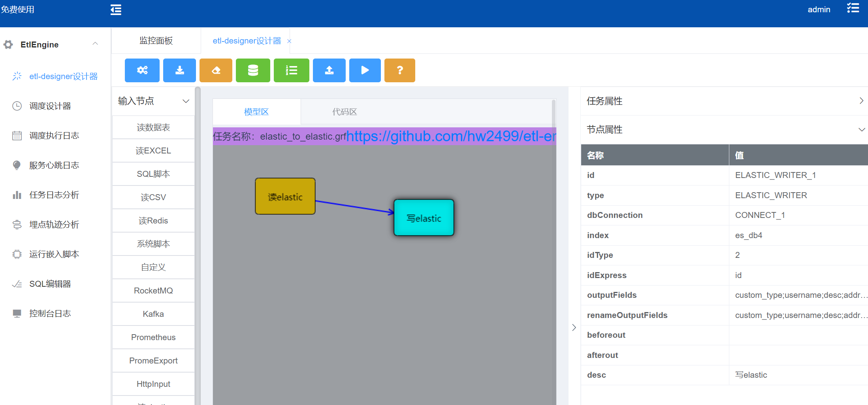Screen dimensions: 868x405
Task: Select the 读Redis input node
Action: click(153, 221)
